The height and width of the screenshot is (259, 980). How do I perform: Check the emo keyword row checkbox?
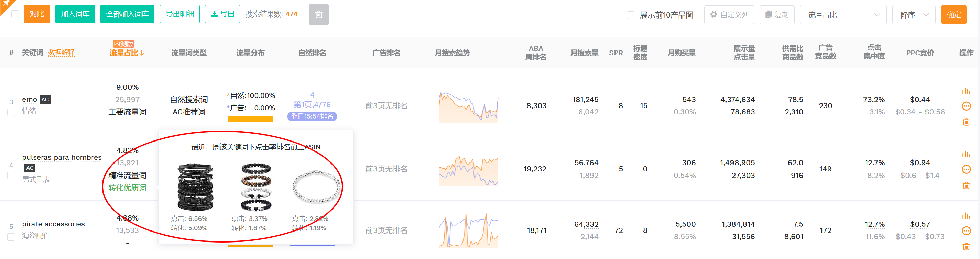tap(11, 112)
